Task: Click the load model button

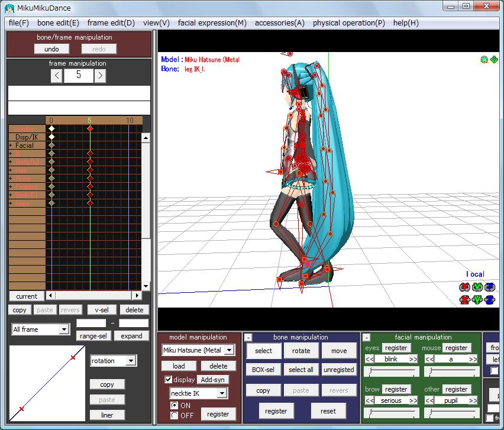Action: coord(179,366)
